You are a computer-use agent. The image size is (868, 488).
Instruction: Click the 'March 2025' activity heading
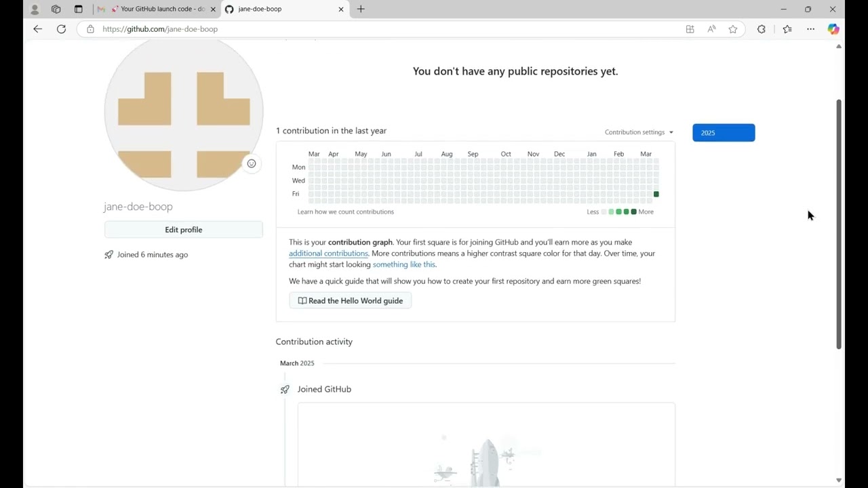[x=297, y=363]
